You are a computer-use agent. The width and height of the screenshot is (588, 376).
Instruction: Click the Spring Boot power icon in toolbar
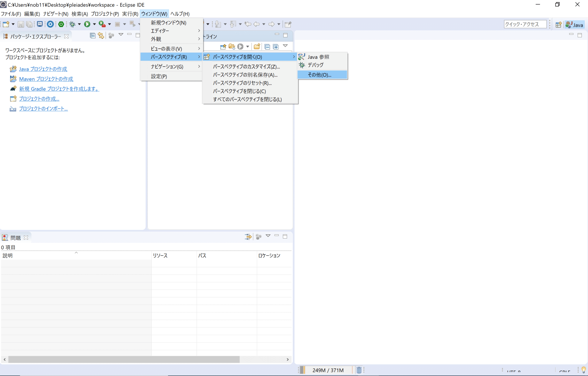61,24
